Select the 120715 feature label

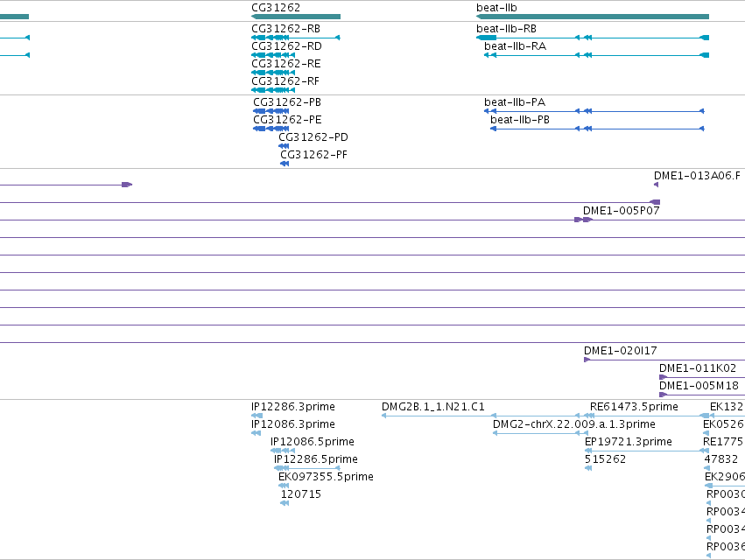pos(301,494)
